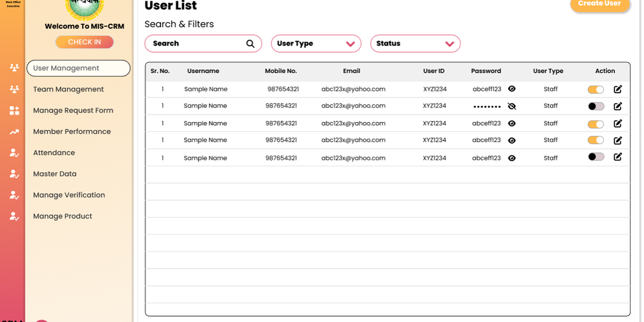Click the magnifying glass search icon
Viewport: 644px width, 322px height.
pos(250,43)
